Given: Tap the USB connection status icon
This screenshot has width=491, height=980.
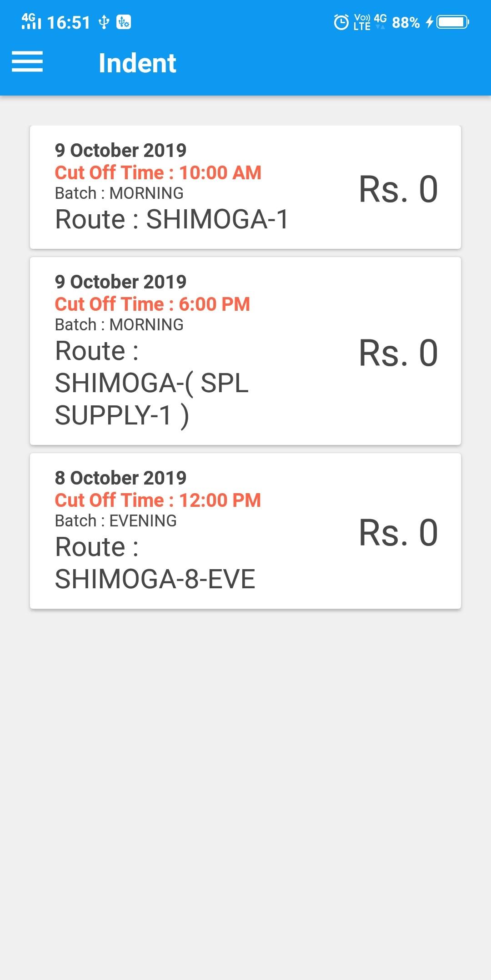Looking at the screenshot, I should pyautogui.click(x=104, y=22).
